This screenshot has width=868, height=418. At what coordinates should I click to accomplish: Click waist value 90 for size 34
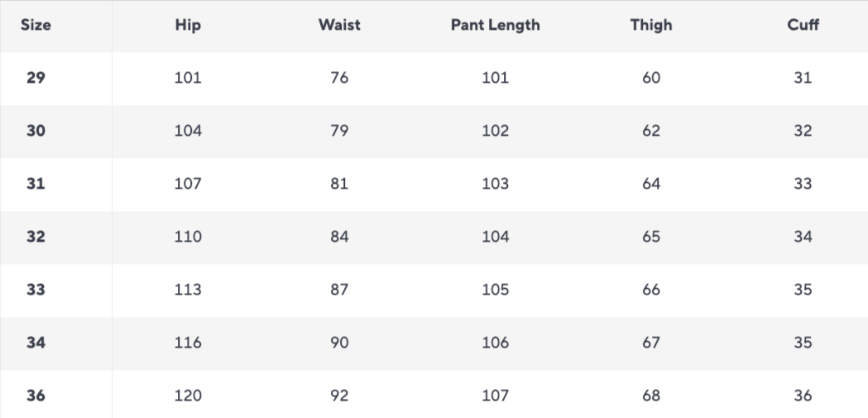point(339,343)
